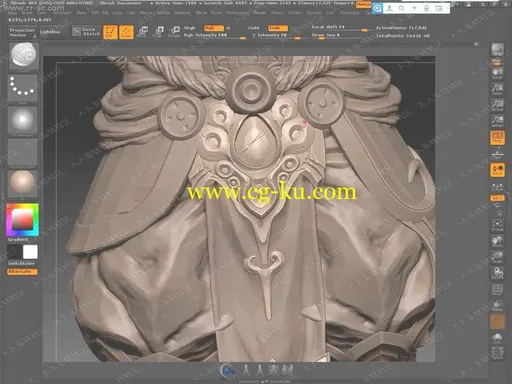Select the Rotate transform icon in top shelf
Image resolution: width=512 pixels, height=384 pixels.
174,32
